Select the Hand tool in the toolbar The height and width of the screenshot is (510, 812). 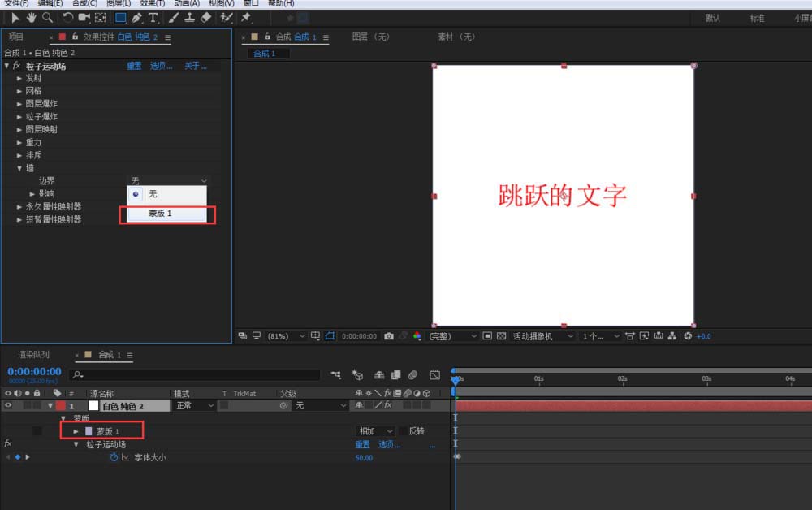coord(31,18)
